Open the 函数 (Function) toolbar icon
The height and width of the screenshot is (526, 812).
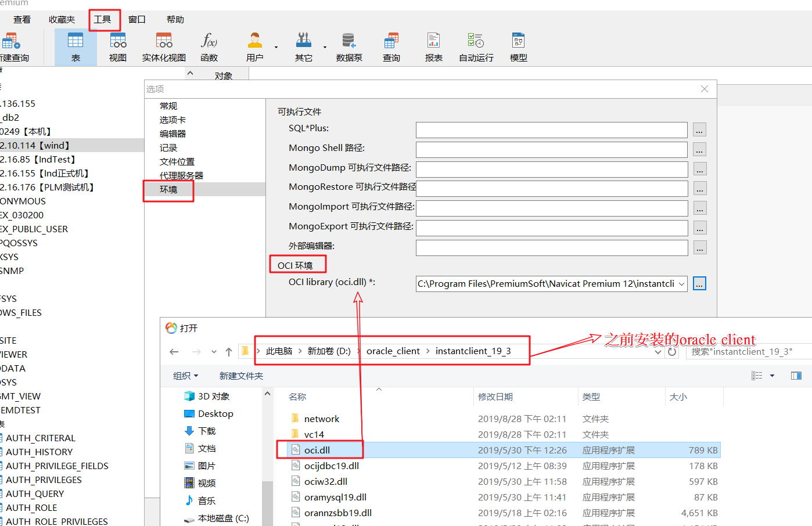click(x=209, y=47)
